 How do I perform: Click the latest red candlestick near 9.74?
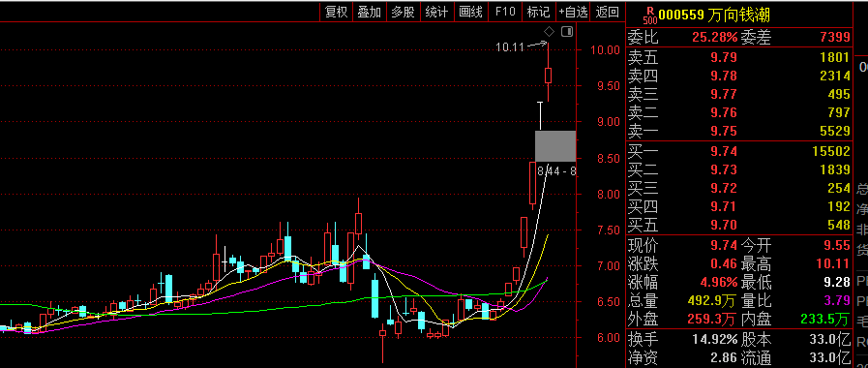click(549, 75)
